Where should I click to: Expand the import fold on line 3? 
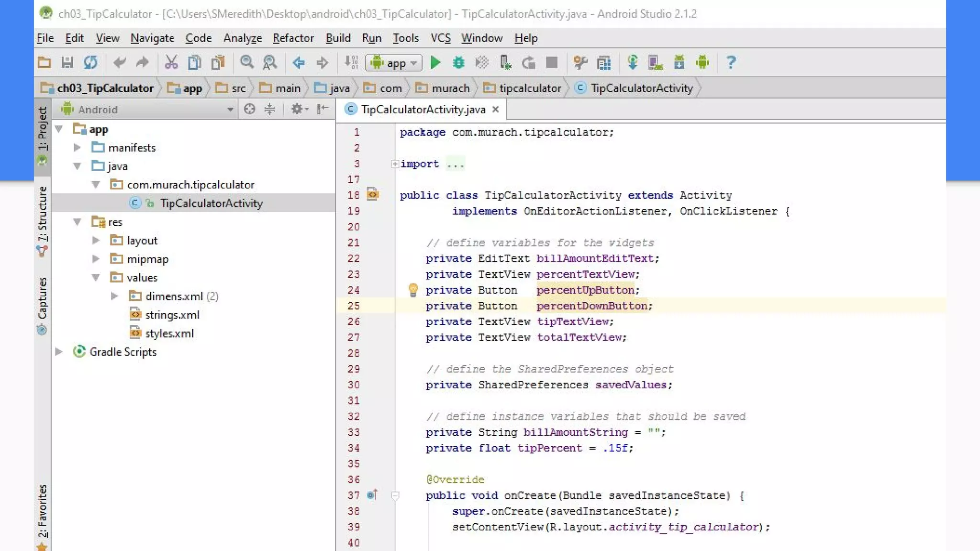tap(395, 164)
